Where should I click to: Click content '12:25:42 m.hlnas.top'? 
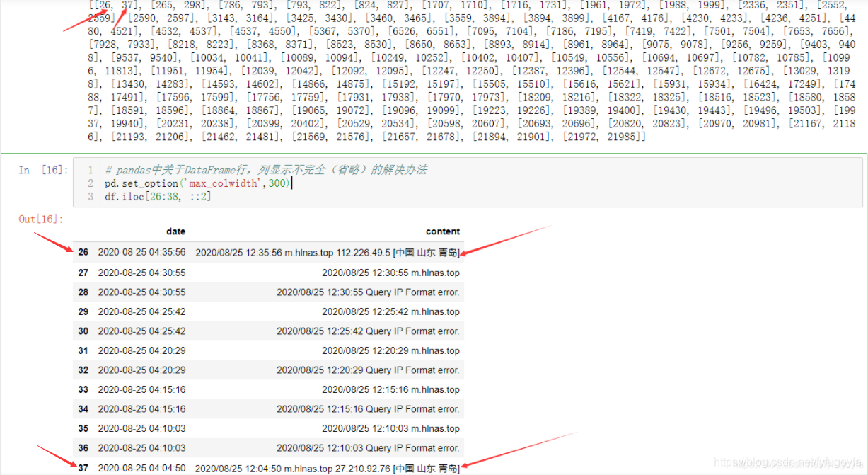[390, 311]
